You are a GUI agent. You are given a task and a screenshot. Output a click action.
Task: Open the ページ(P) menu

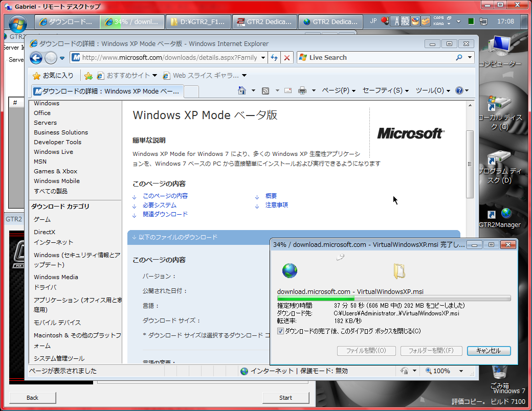(339, 90)
